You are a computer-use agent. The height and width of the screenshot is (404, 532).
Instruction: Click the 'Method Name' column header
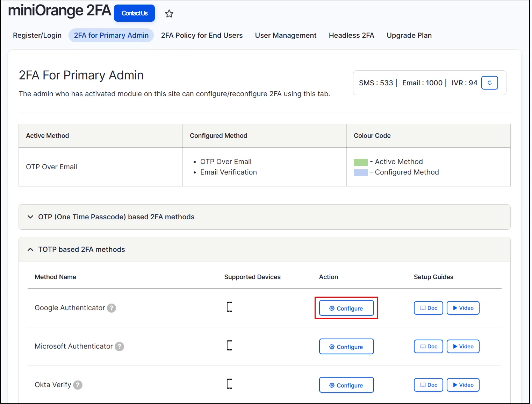coord(55,277)
